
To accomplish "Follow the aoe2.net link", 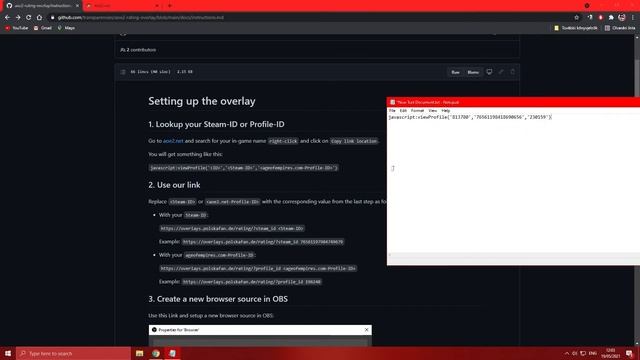I will 173,141.
